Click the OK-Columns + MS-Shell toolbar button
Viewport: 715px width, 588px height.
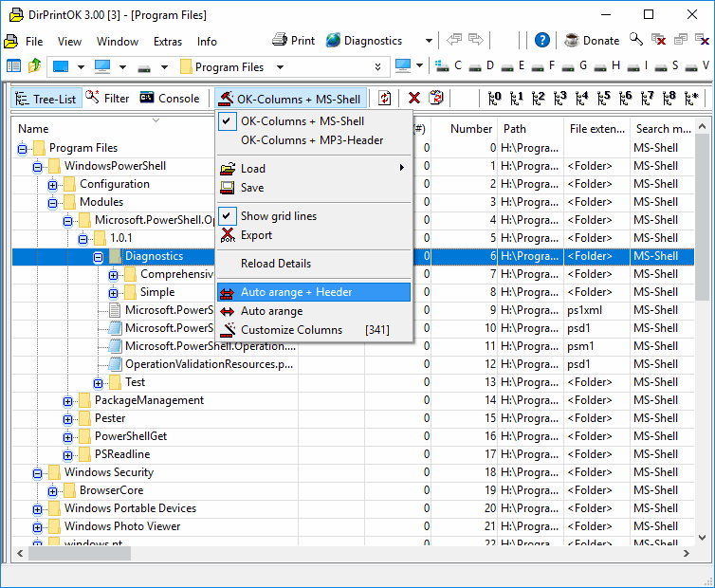pyautogui.click(x=290, y=99)
